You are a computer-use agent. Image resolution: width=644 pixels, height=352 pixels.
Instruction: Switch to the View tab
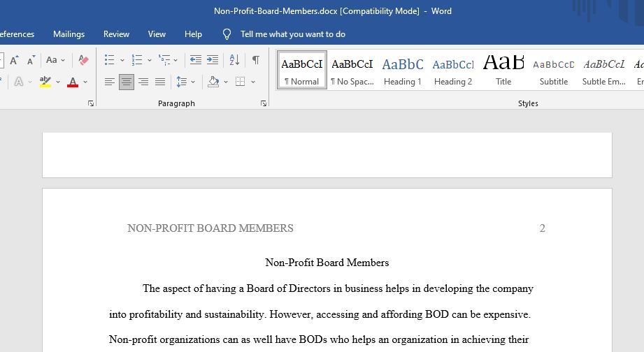[x=157, y=34]
